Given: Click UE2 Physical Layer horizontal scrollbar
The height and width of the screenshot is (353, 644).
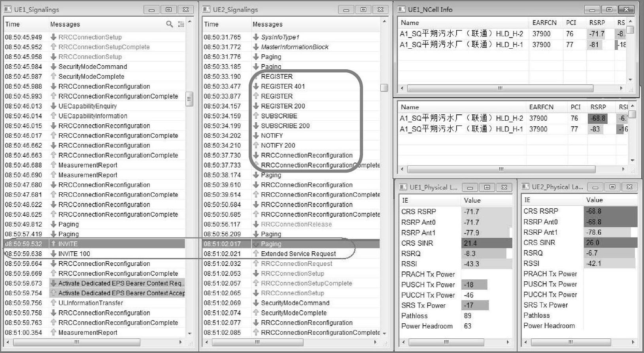Looking at the screenshot, I should (570, 342).
